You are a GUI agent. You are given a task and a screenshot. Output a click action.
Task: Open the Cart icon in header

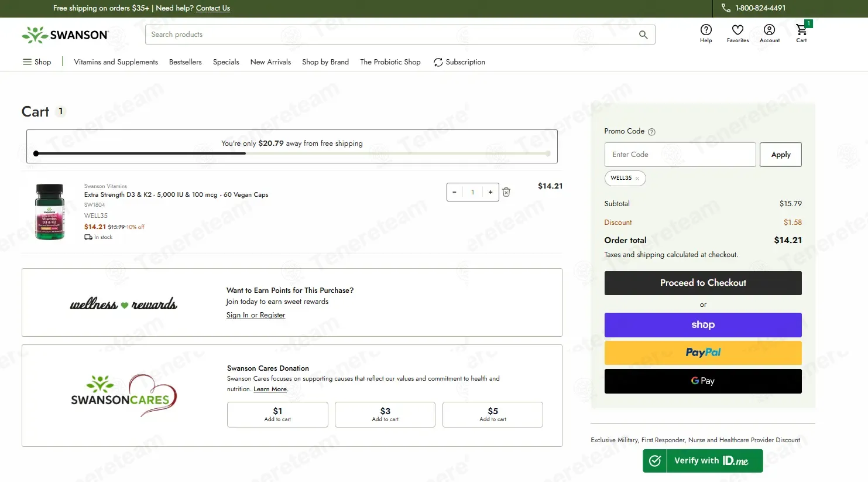point(801,33)
